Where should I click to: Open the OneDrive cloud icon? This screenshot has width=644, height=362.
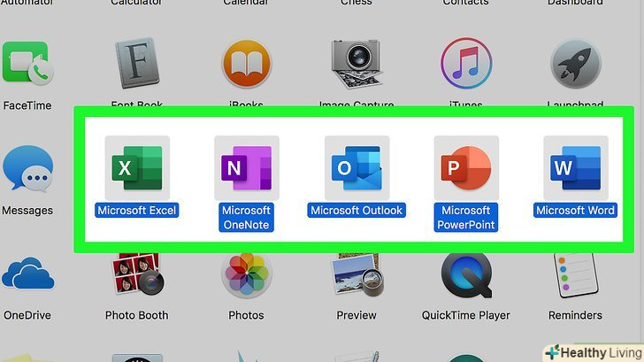click(27, 273)
